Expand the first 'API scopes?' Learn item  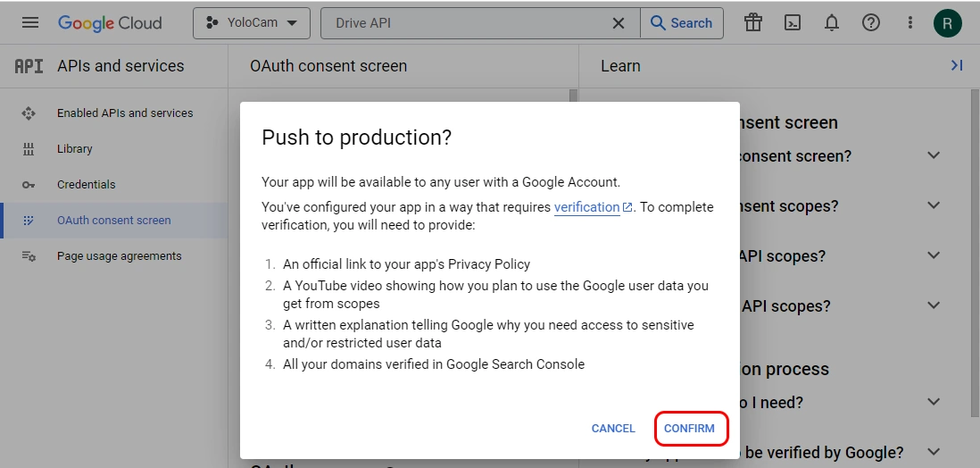[934, 255]
